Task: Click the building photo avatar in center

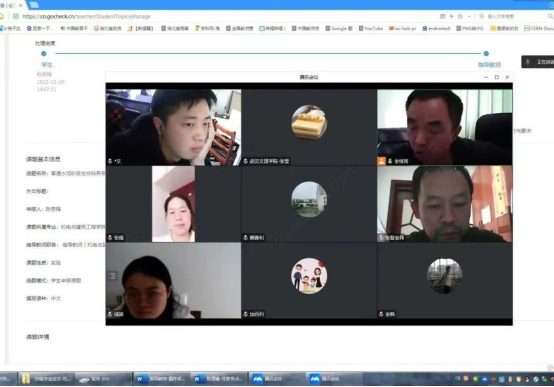Action: (x=309, y=199)
